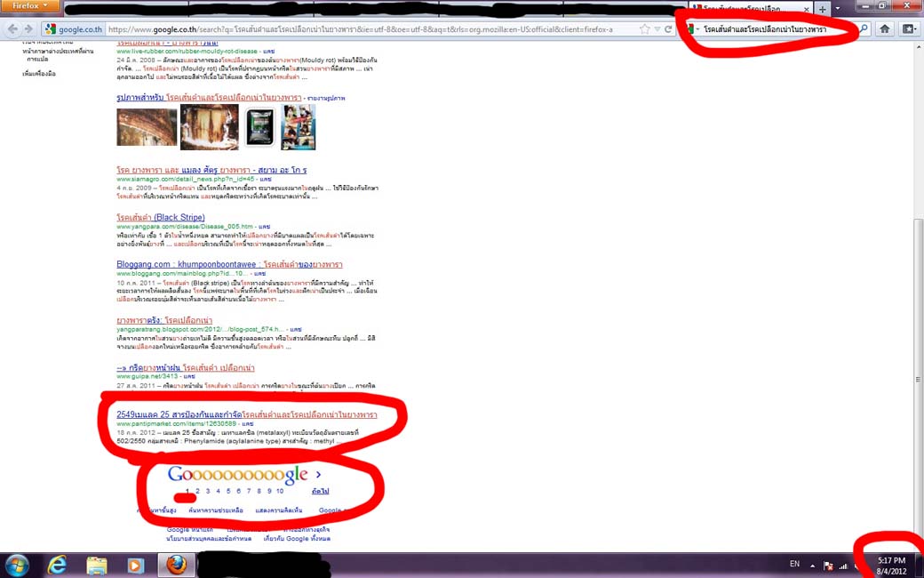The image size is (924, 578).
Task: Open the Firefox menu dropdown
Action: point(32,6)
